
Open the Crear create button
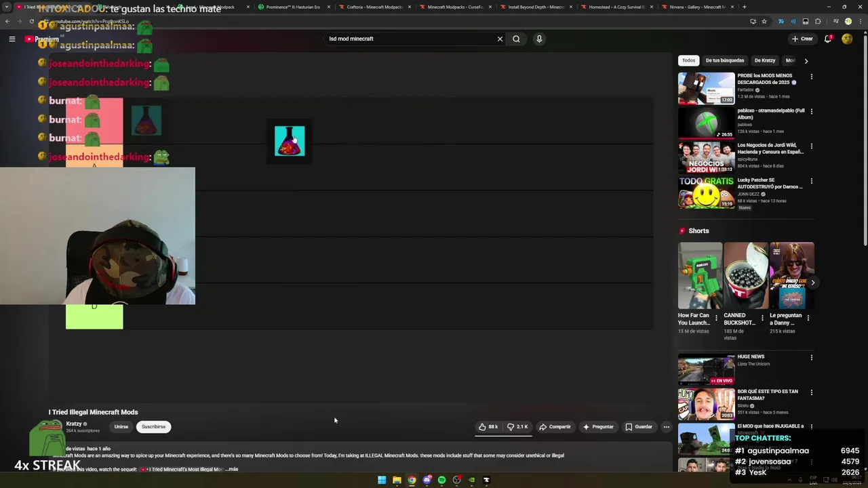pyautogui.click(x=802, y=39)
